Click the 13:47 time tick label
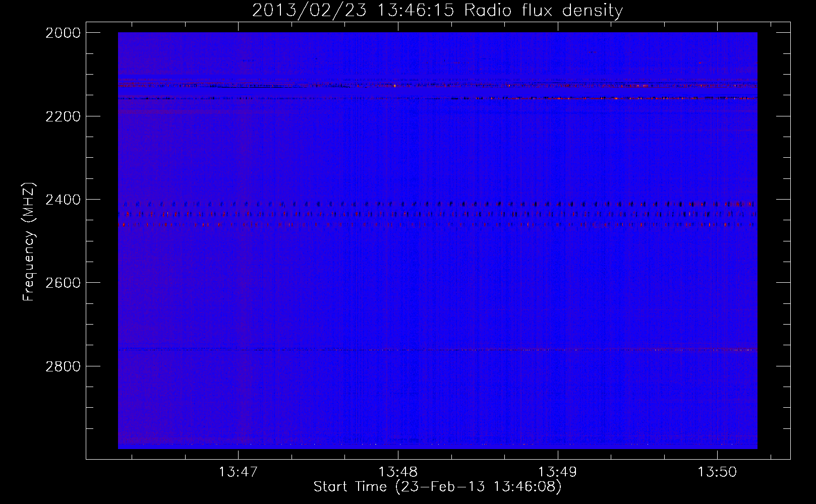This screenshot has width=816, height=504. pos(238,472)
